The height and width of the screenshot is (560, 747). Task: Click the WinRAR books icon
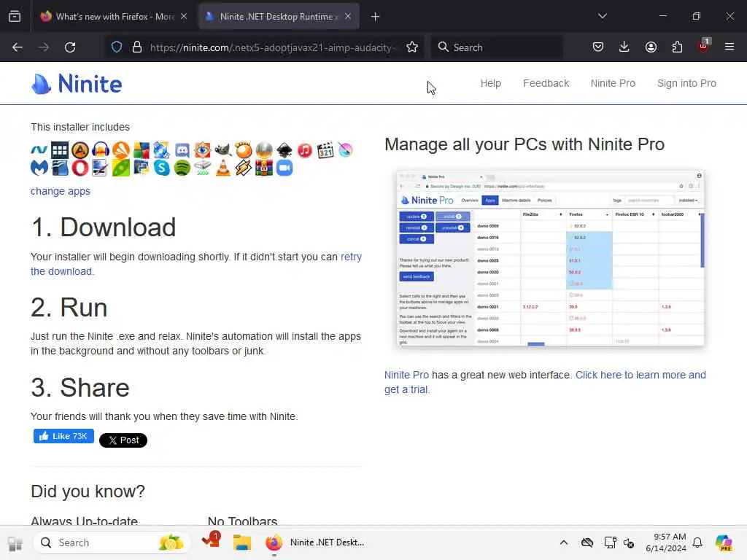(x=264, y=168)
